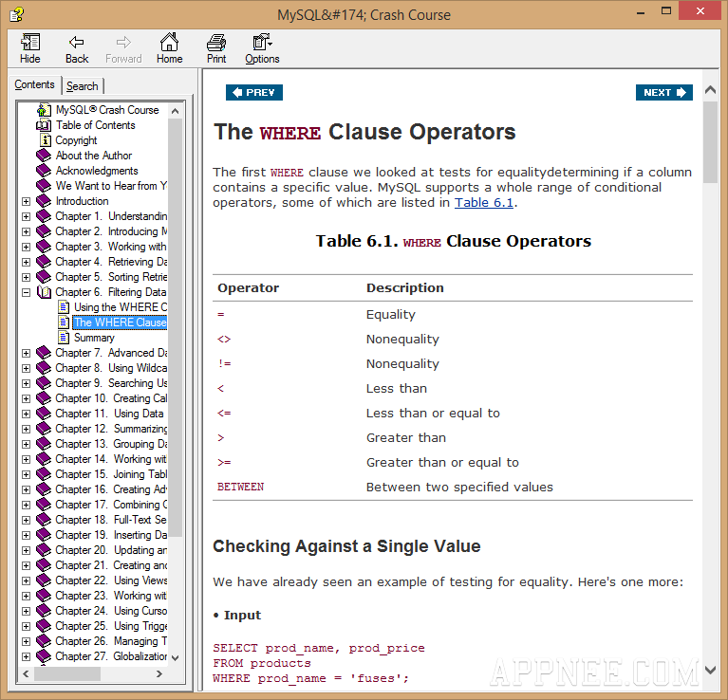Click content pane scroll-up arrow
The height and width of the screenshot is (700, 728).
pyautogui.click(x=710, y=90)
